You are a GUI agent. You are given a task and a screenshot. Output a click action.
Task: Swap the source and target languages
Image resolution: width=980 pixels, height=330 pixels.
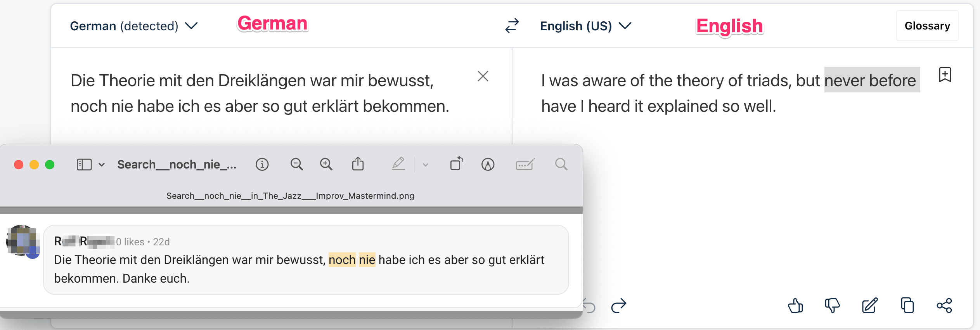pyautogui.click(x=512, y=26)
